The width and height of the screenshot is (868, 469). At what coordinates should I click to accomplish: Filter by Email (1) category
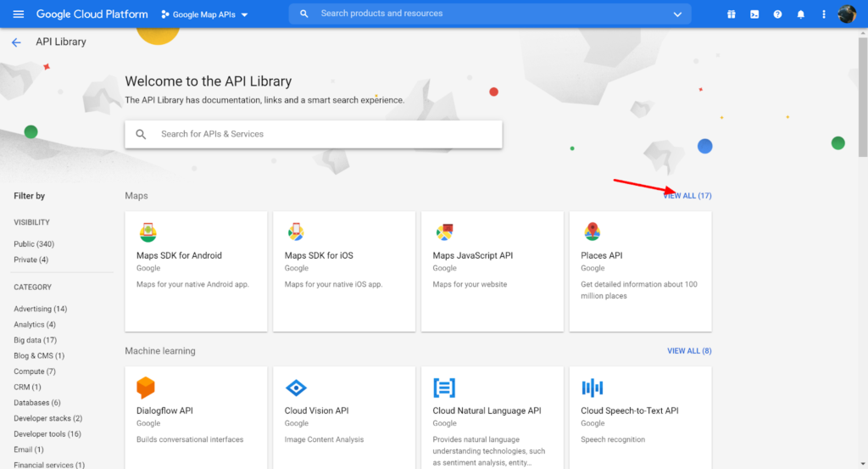point(28,449)
